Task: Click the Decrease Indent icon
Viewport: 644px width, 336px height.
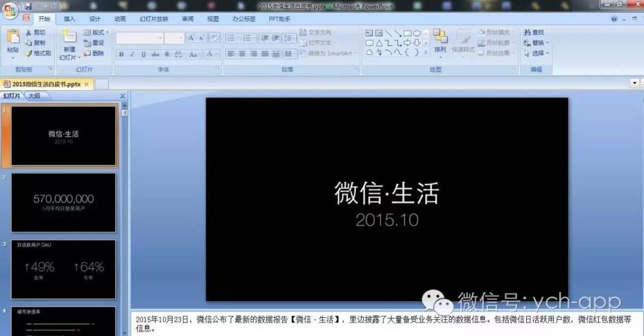Action: (x=265, y=38)
